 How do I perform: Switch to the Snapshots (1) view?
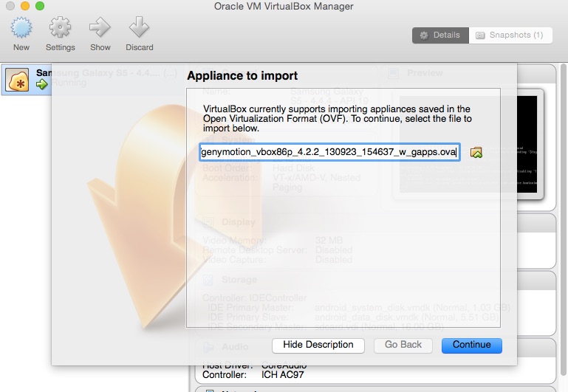[510, 35]
